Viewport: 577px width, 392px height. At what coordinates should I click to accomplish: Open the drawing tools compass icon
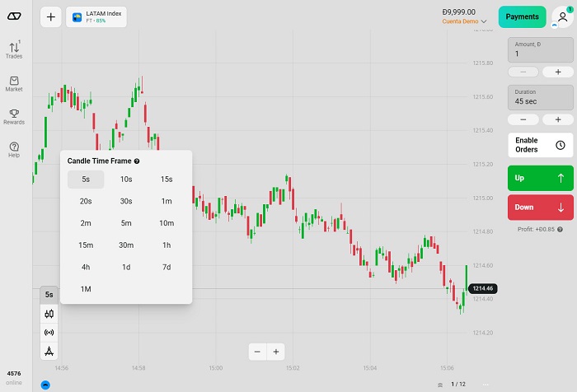tap(49, 351)
